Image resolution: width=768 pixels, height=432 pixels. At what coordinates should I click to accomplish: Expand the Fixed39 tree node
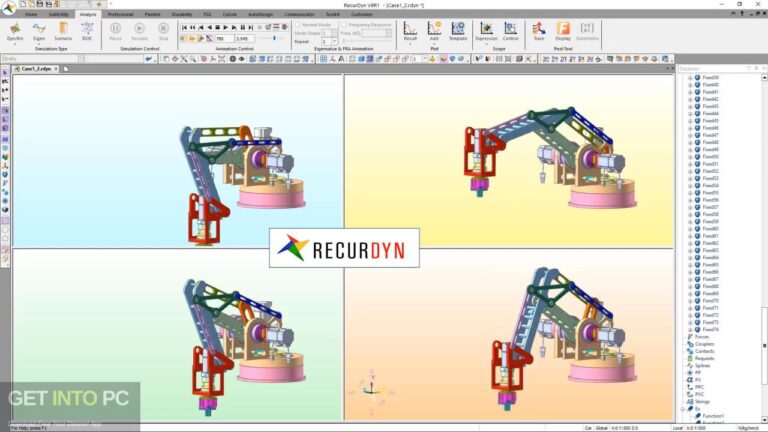(690, 77)
